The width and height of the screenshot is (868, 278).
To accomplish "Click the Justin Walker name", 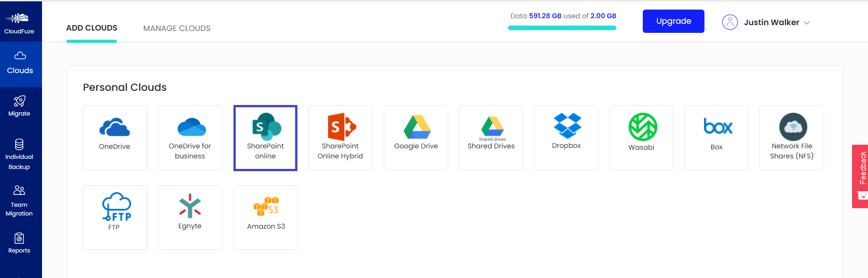I will click(x=771, y=22).
